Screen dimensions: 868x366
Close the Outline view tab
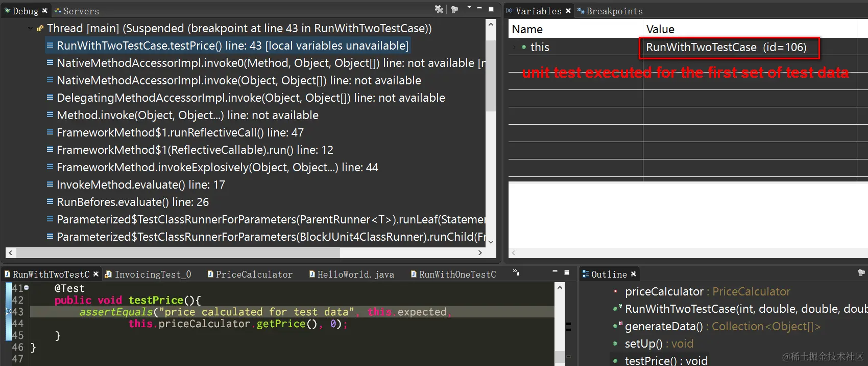[634, 274]
